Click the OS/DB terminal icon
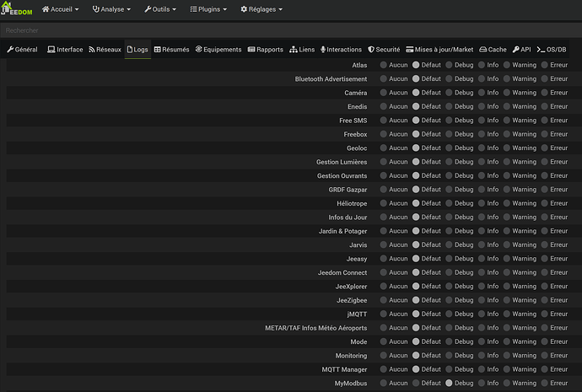Viewport: 582px width, 392px height. point(541,50)
